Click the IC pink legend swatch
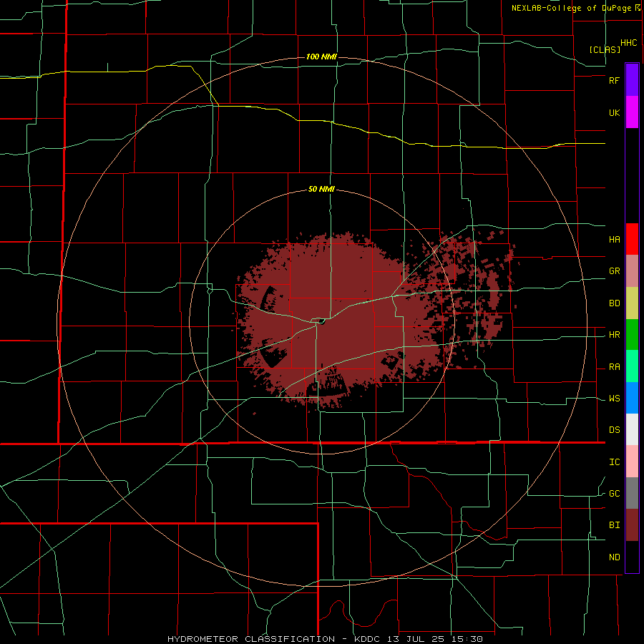Image resolution: width=644 pixels, height=644 pixels. pyautogui.click(x=632, y=462)
